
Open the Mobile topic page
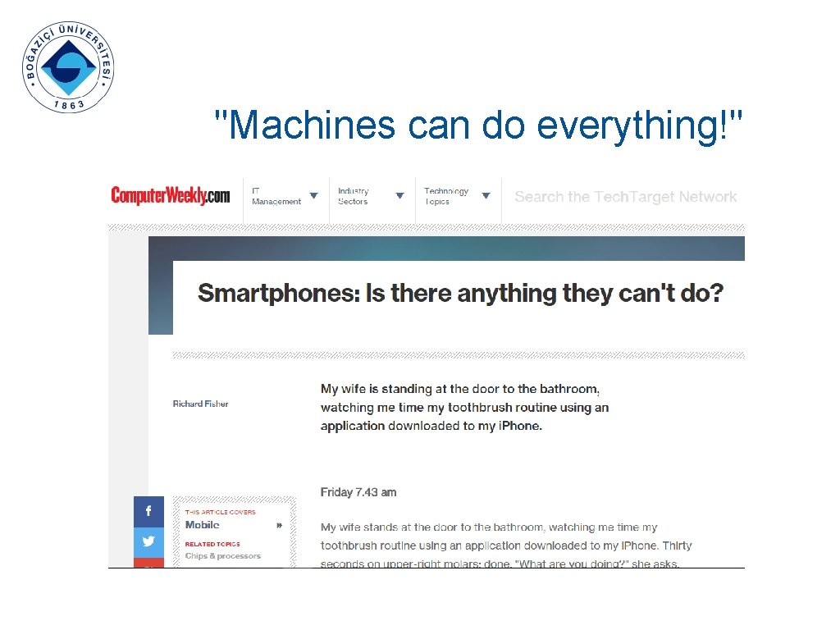pyautogui.click(x=202, y=525)
